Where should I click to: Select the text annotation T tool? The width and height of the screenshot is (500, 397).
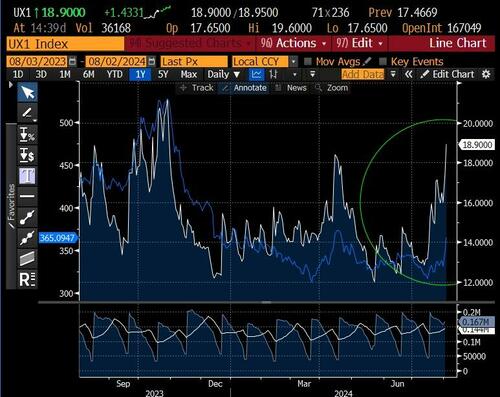(27, 175)
